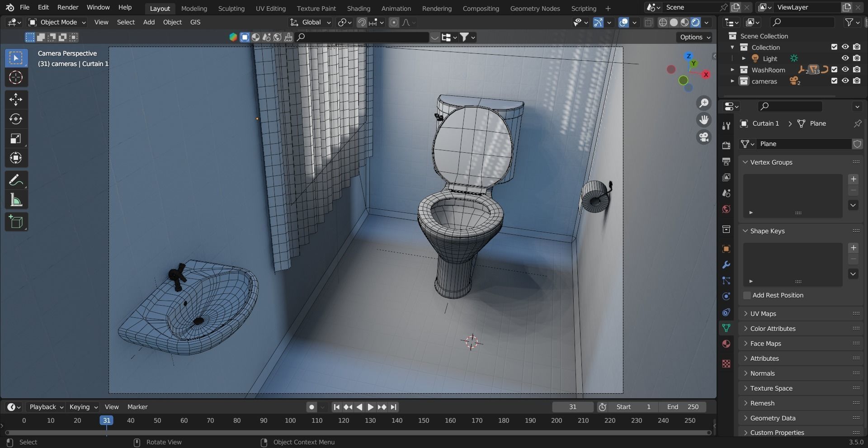Jump to the first frame
The width and height of the screenshot is (868, 448).
point(336,407)
